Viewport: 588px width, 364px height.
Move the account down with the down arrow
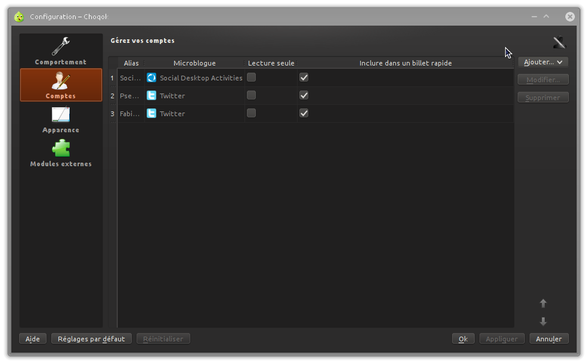(543, 322)
